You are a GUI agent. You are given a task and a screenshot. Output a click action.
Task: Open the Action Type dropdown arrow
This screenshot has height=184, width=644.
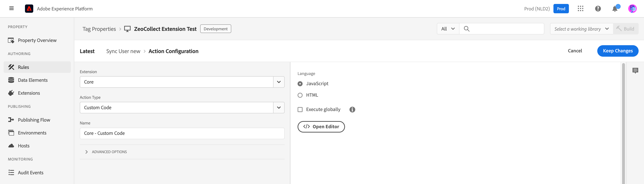[279, 108]
